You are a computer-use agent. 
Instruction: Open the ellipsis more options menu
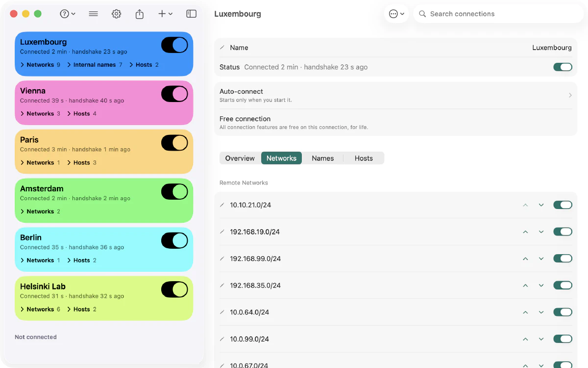tap(396, 14)
